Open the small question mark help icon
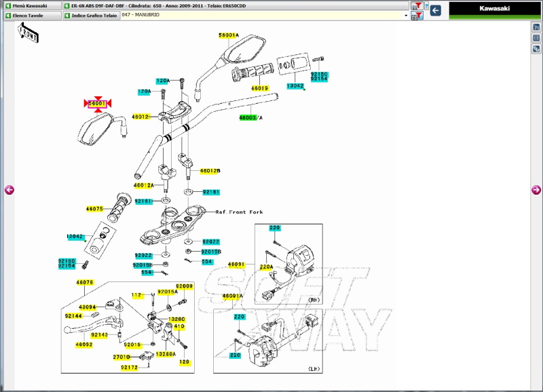543x392 pixels. [x=426, y=5]
